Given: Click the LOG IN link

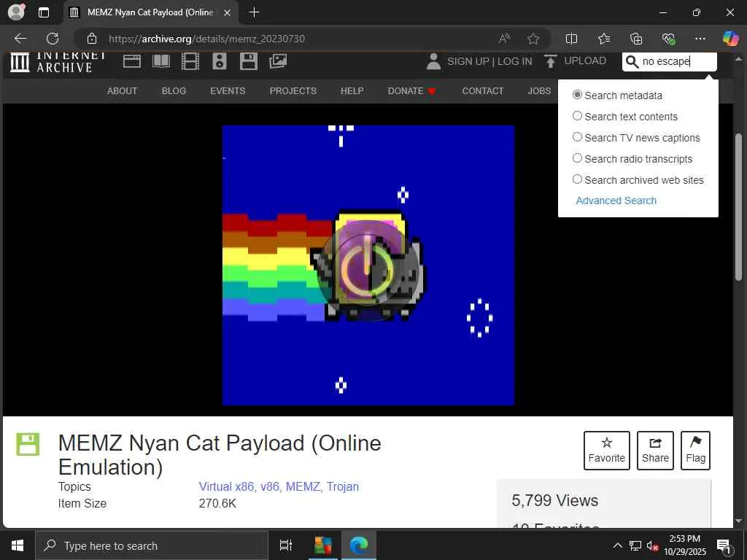Looking at the screenshot, I should tap(514, 61).
